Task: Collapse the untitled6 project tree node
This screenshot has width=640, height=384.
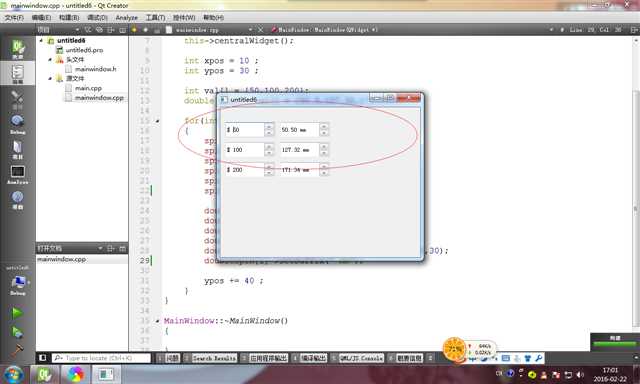Action: tap(41, 40)
